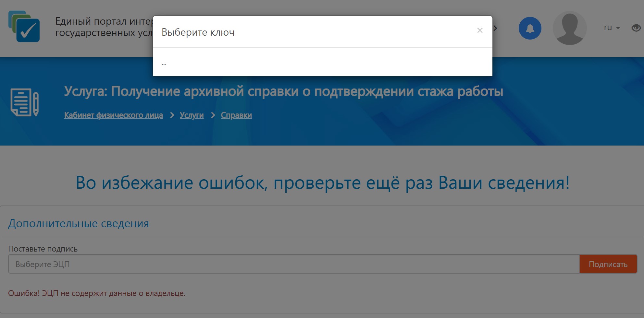Screen dimensions: 644x318
Task: Click the red ЭЦП error message
Action: pos(96,293)
